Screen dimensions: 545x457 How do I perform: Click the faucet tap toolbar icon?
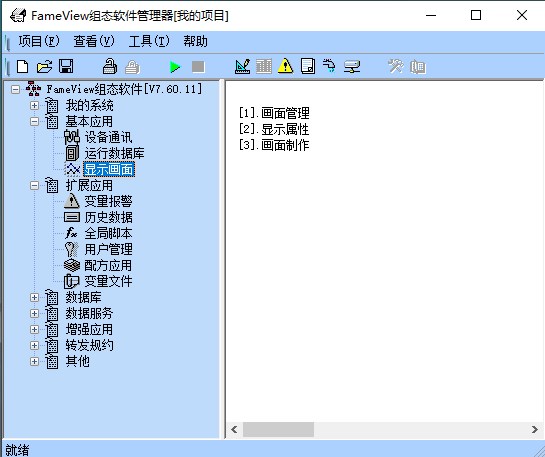pos(329,66)
